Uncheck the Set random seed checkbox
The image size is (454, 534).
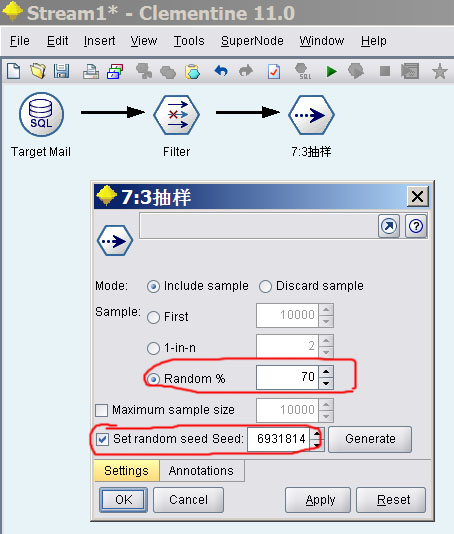pyautogui.click(x=103, y=439)
